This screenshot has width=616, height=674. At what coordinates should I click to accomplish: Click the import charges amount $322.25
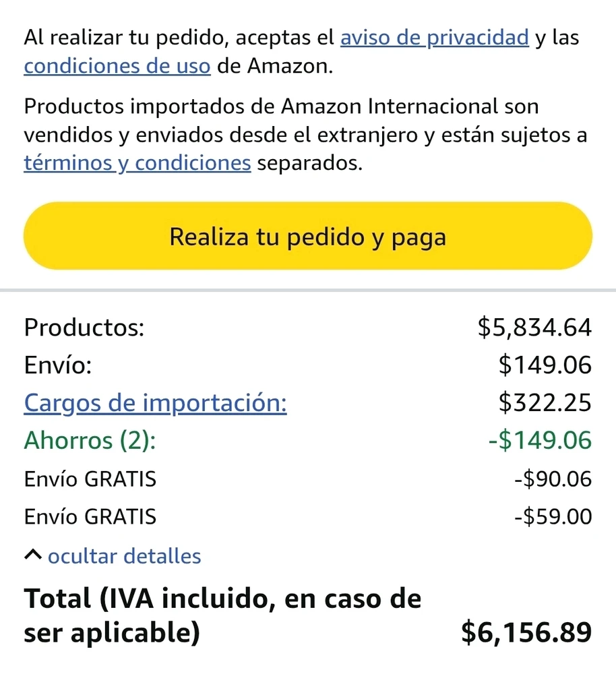click(x=545, y=402)
